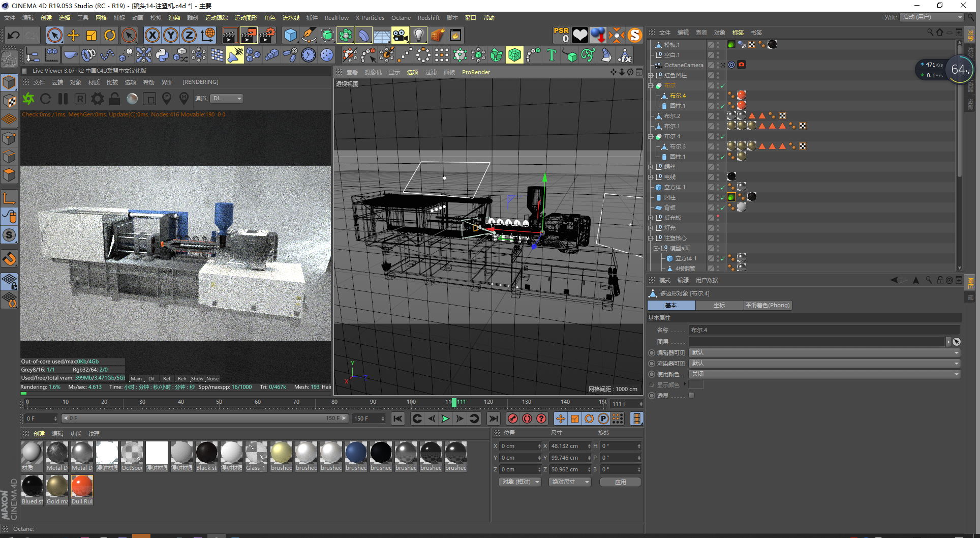Click the Search icon in Object Manager
The image size is (980, 538).
tap(930, 32)
